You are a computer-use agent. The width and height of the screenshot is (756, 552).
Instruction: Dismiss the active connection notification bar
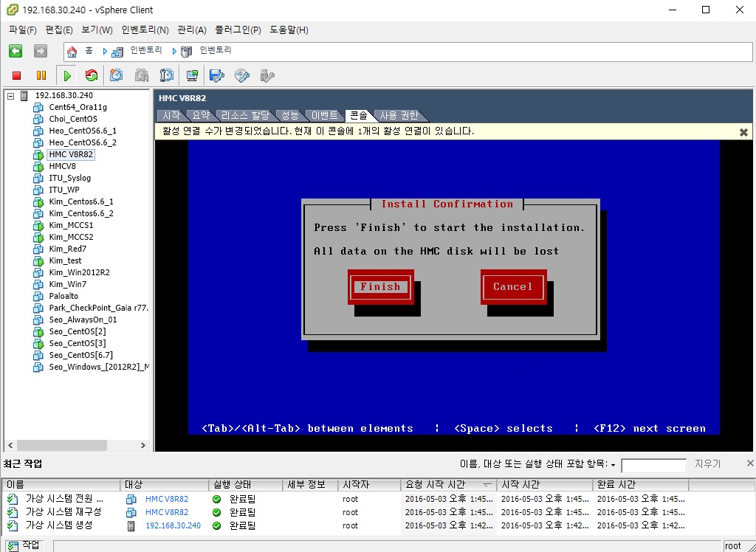(743, 132)
